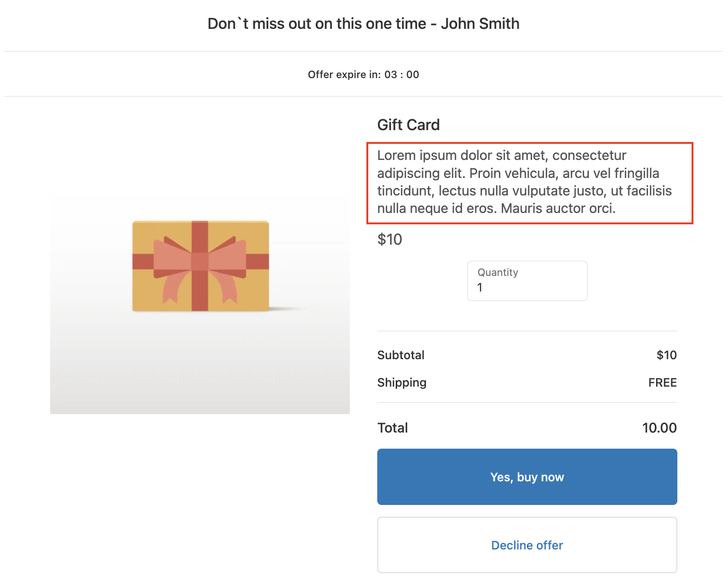Click the FREE shipping value
Screen dimensions: 728x584
click(x=662, y=382)
